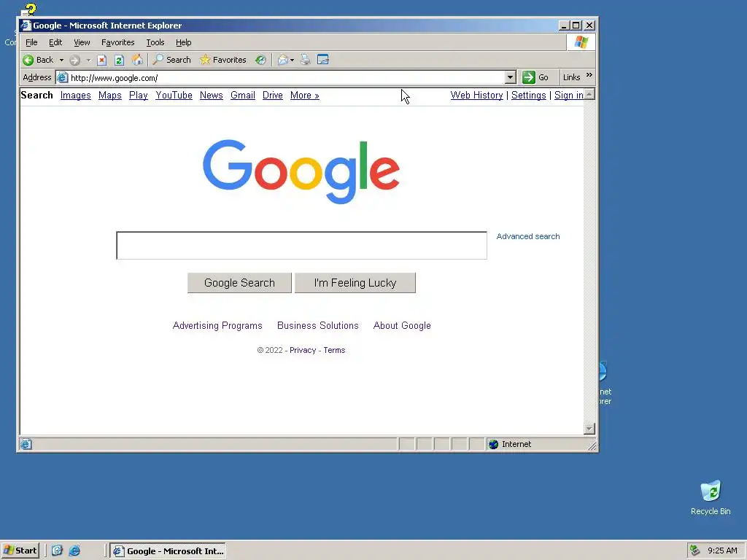The width and height of the screenshot is (747, 560).
Task: Open the Settings link
Action: 529,96
